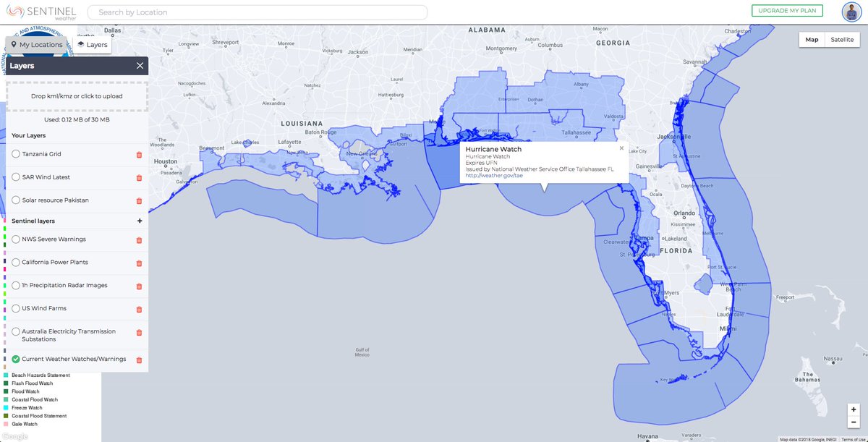Image resolution: width=868 pixels, height=442 pixels.
Task: Click the zoom-in control on the map
Action: [x=854, y=408]
